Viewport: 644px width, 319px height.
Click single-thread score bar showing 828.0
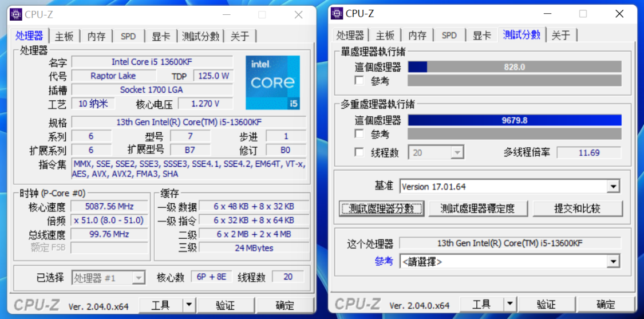[x=515, y=67]
